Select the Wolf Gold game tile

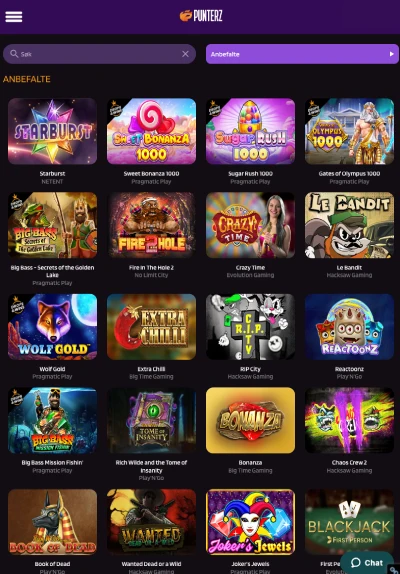tap(52, 327)
